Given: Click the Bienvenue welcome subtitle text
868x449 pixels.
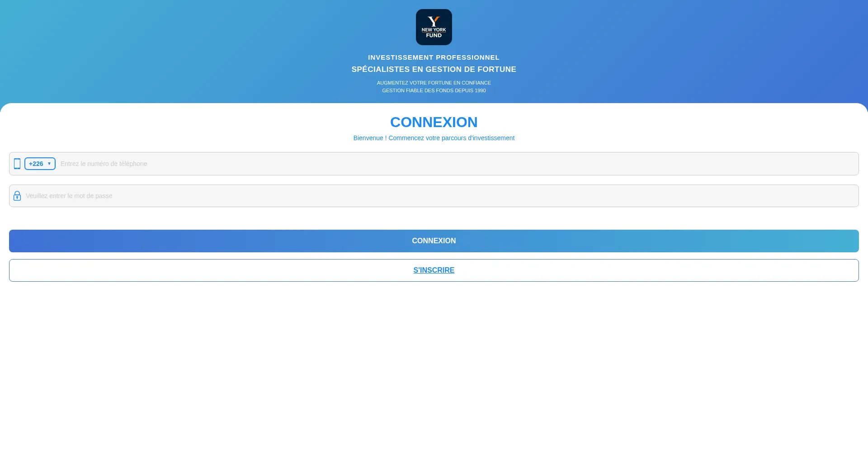Looking at the screenshot, I should coord(434,138).
